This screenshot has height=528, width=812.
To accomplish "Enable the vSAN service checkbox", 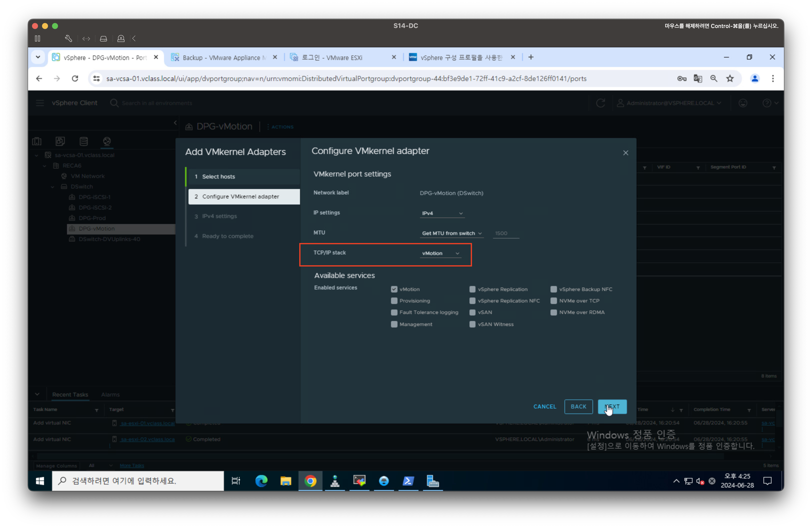I will [472, 312].
